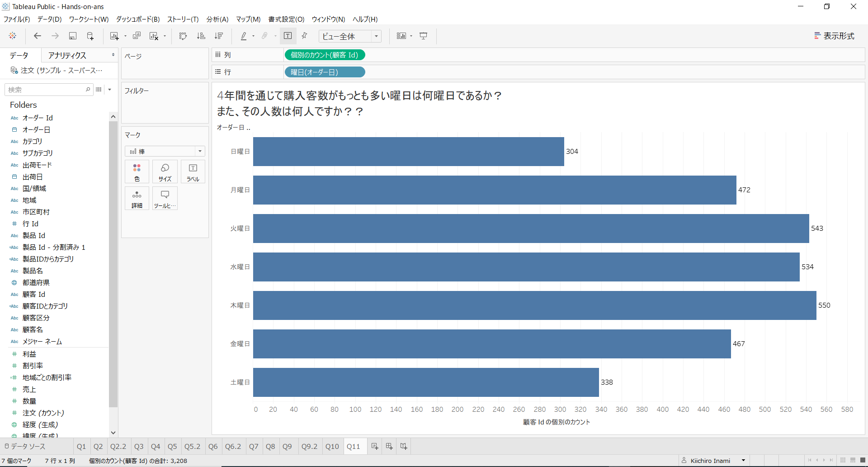Open the 分析(A) menu
The height and width of the screenshot is (467, 868).
click(217, 19)
